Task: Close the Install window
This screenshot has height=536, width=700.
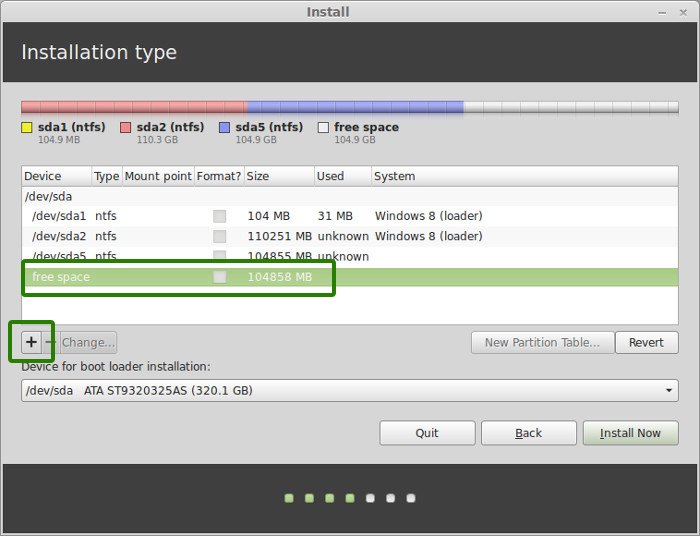Action: tap(685, 12)
